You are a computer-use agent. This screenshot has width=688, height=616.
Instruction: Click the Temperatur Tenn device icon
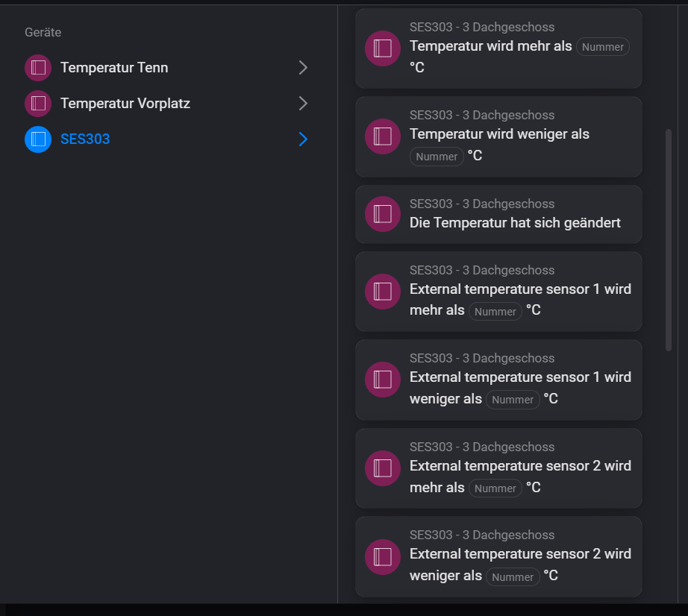pos(37,68)
